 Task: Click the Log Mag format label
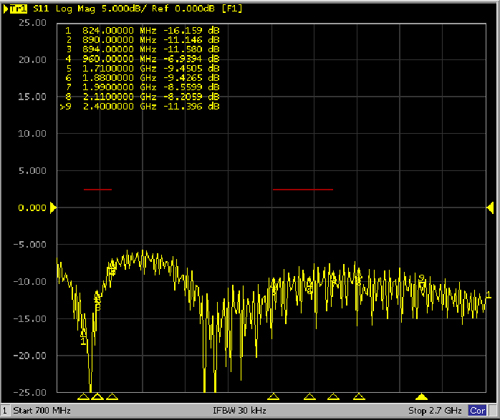click(75, 9)
